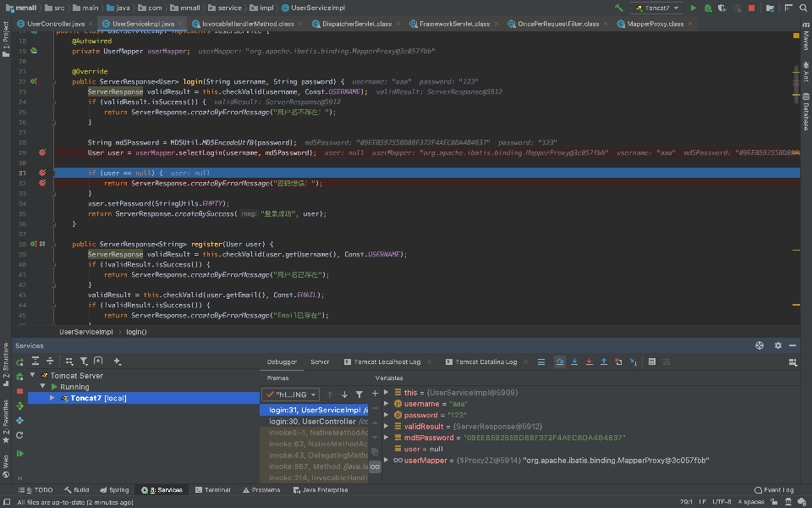This screenshot has width=812, height=508.
Task: Click the Build project hammer icon
Action: (x=619, y=8)
